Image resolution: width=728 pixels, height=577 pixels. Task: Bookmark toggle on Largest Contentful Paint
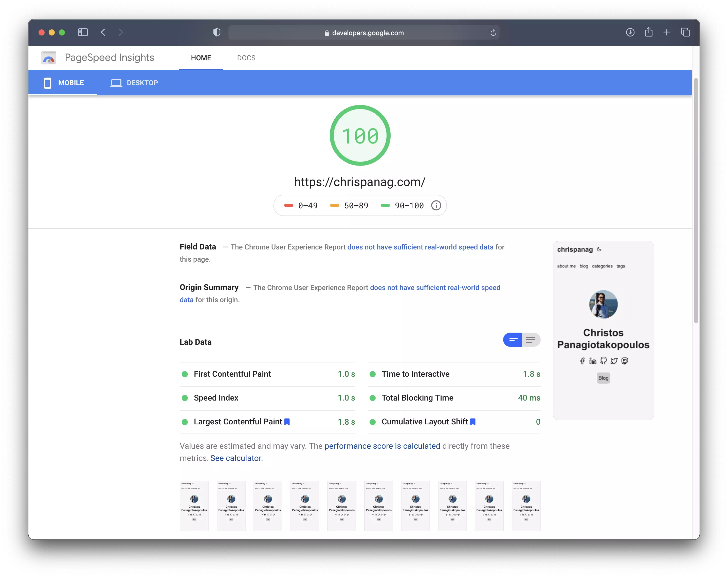pos(287,422)
